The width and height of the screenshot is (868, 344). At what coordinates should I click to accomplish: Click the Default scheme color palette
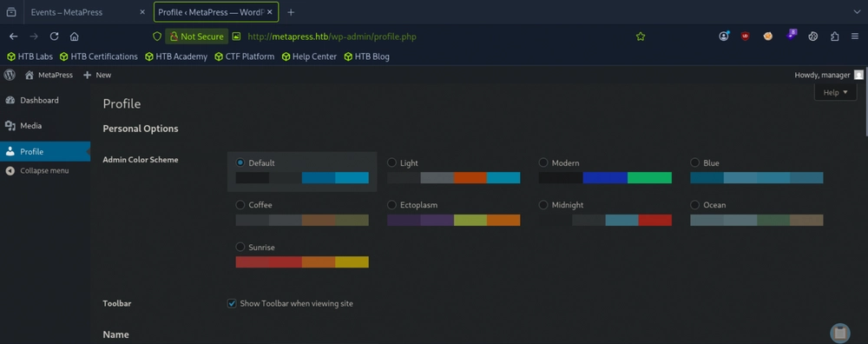[x=302, y=178]
